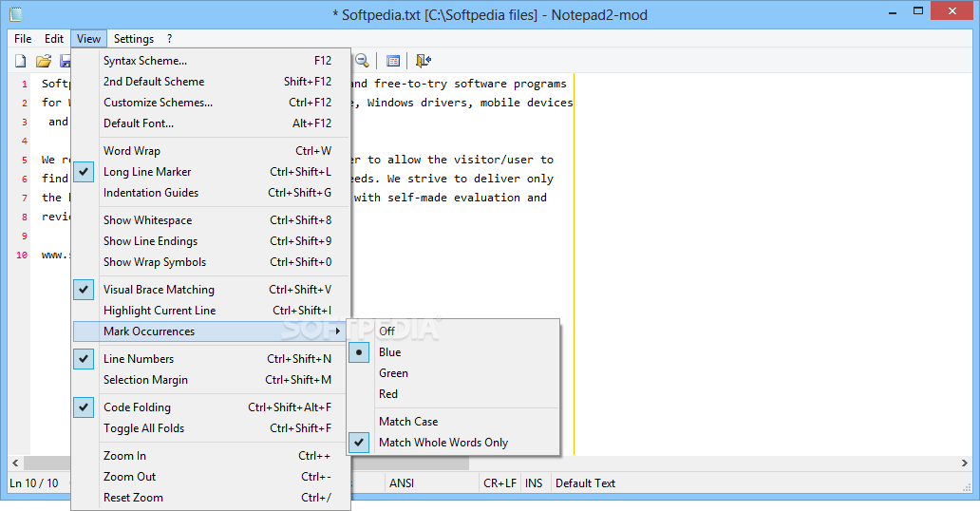Enable Show Line Endings
This screenshot has width=980, height=511.
tap(211, 241)
